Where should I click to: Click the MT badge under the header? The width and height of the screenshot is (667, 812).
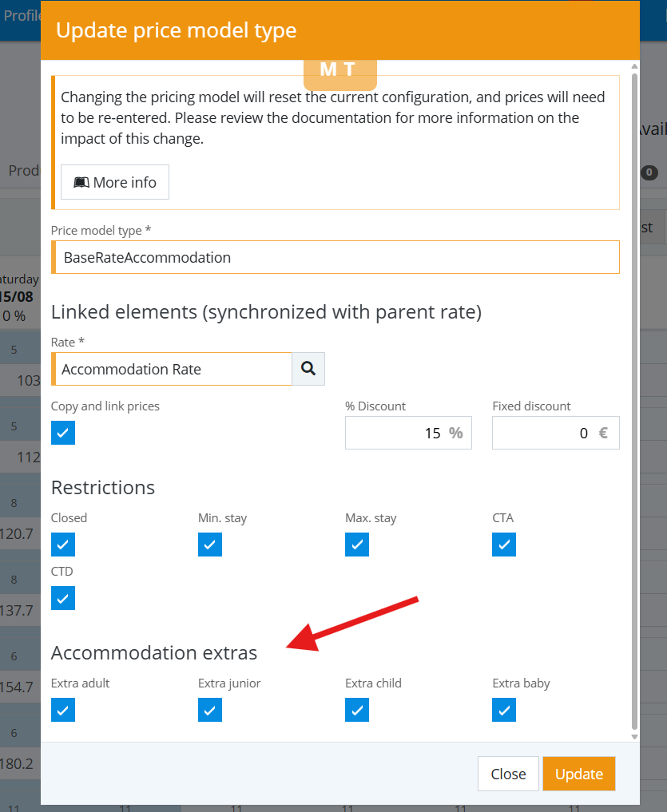coord(340,73)
